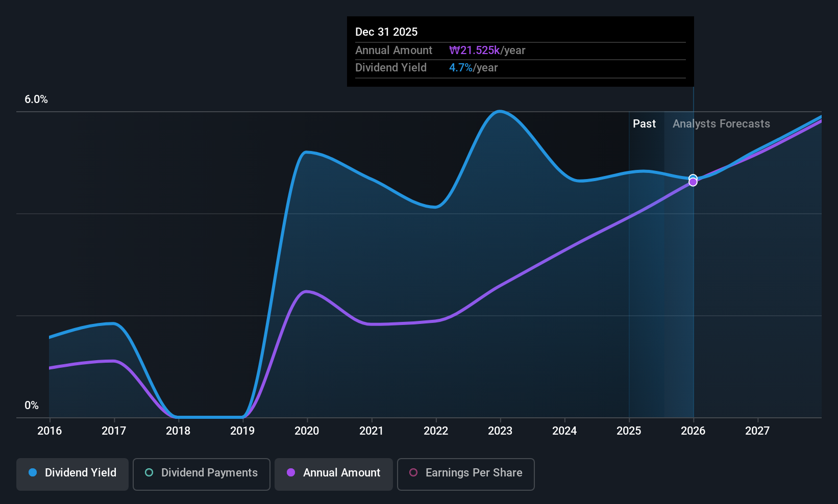The image size is (838, 504).
Task: Select the white Dividend Yield data point
Action: (x=693, y=178)
